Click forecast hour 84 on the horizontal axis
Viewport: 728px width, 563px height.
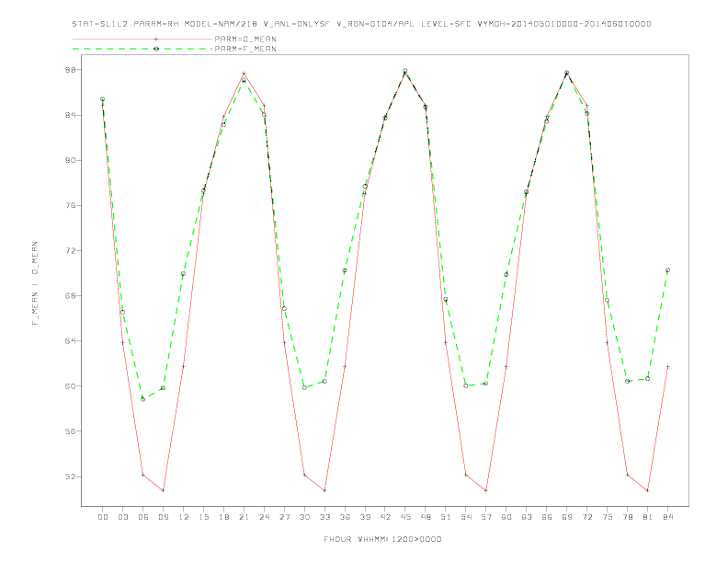668,517
